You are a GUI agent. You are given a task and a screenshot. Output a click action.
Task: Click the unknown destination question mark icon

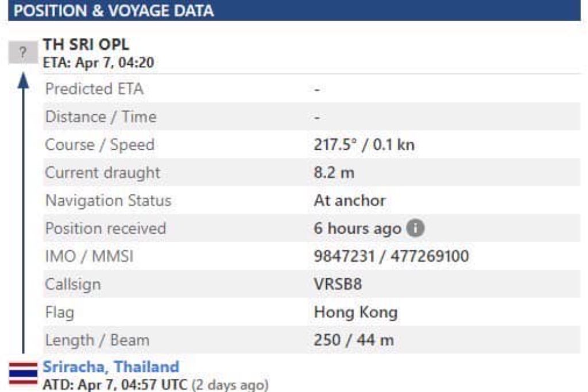[23, 52]
